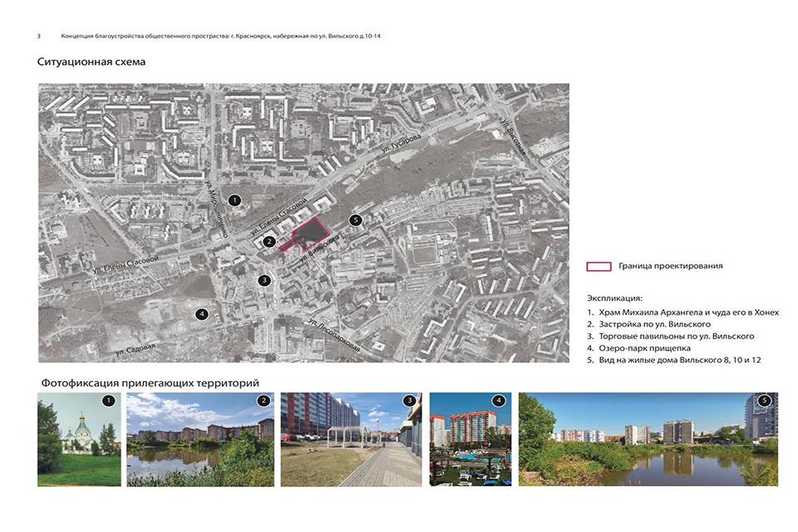Click the pink outlined project area on the map
798x532 pixels.
[x=309, y=234]
